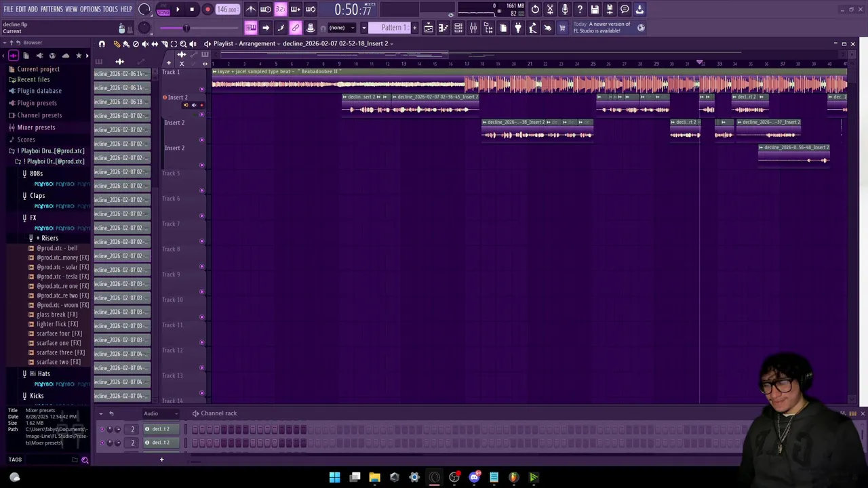Image resolution: width=868 pixels, height=488 pixels.
Task: Click the TAGS search magnifier icon
Action: (85, 460)
